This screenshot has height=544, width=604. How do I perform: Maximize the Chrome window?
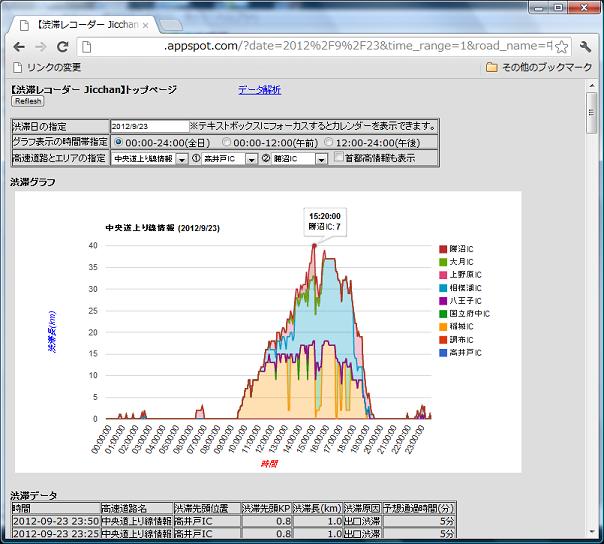[558, 8]
